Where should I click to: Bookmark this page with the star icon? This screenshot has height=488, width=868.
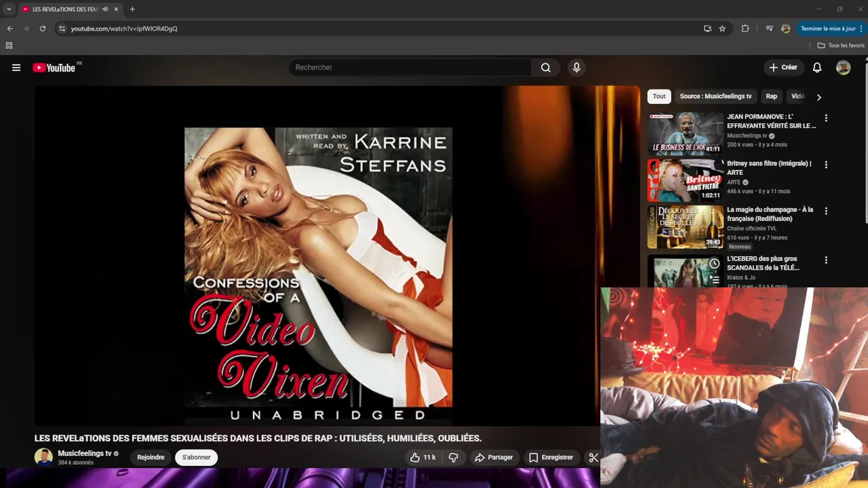pyautogui.click(x=722, y=28)
